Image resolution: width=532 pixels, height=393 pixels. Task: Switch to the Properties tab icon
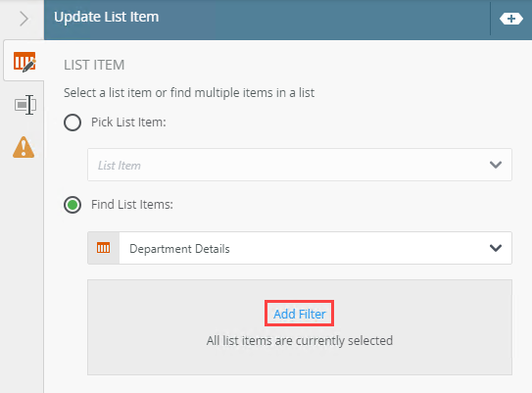tap(25, 105)
